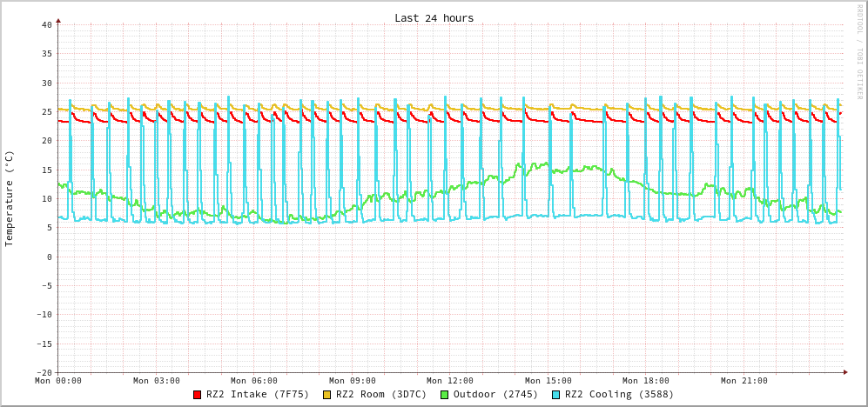The image size is (868, 407).
Task: Click the yellow RZ2 Room legend swatch
Action: pos(326,395)
